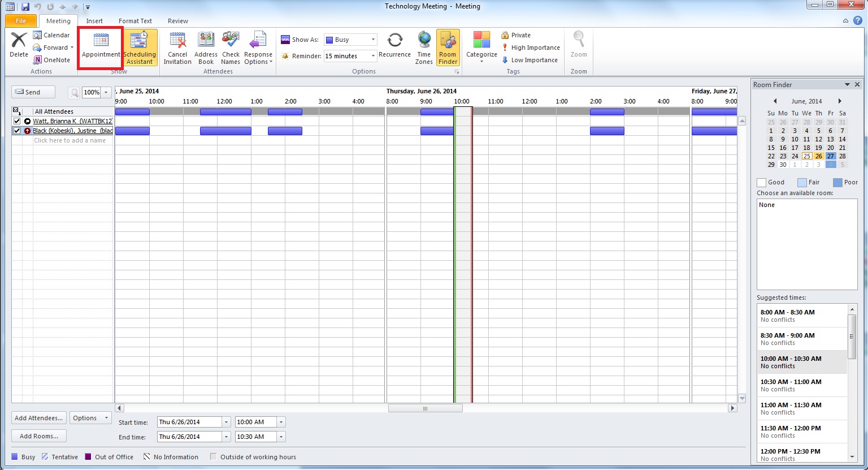Viewport: 868px width, 470px height.
Task: Mark meeting as Private
Action: pos(515,35)
